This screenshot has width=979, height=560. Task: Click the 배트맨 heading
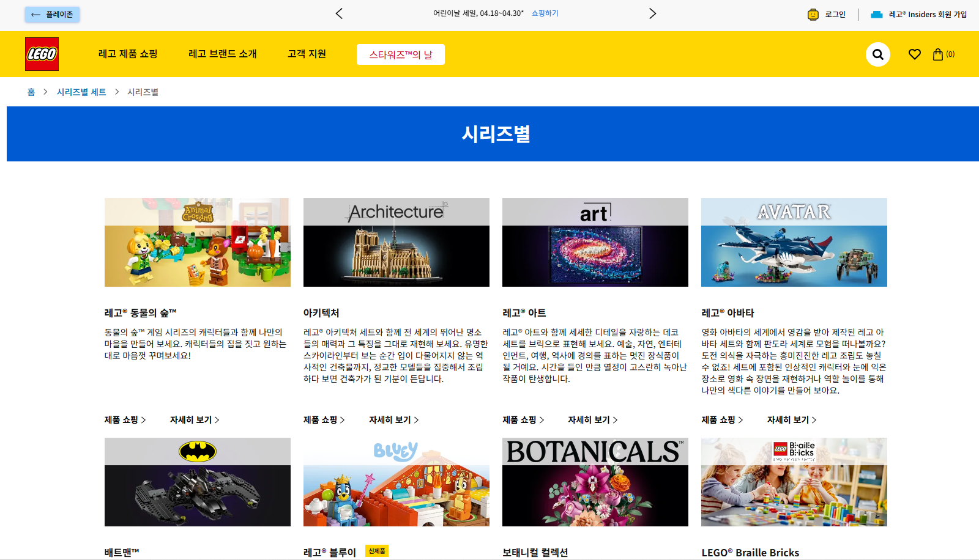pos(121,552)
